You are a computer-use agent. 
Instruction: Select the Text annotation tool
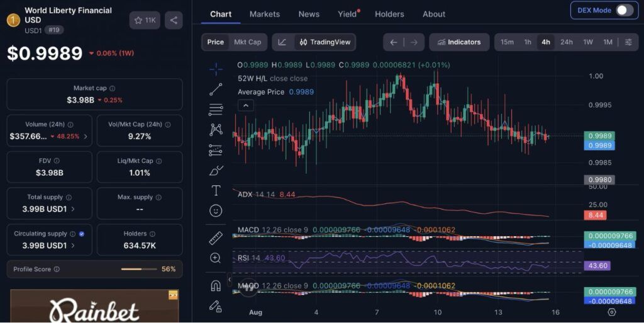pos(216,191)
